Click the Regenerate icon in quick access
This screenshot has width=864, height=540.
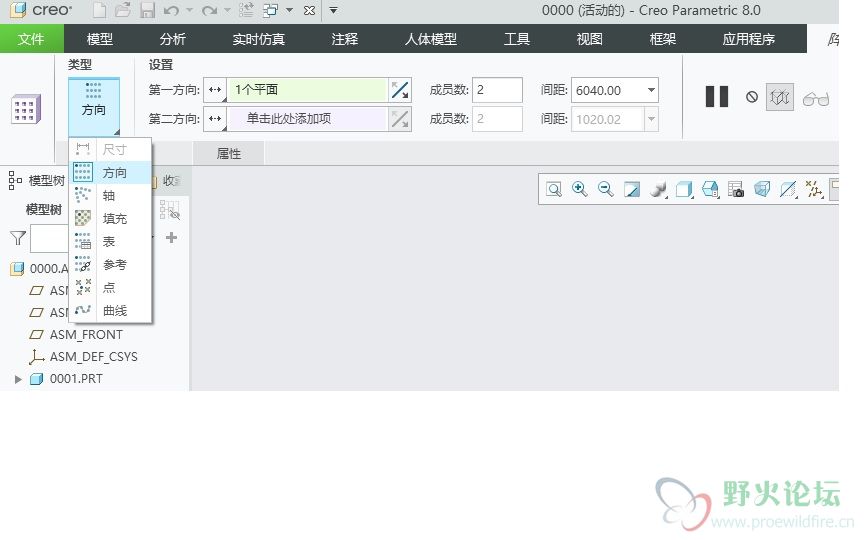point(246,10)
